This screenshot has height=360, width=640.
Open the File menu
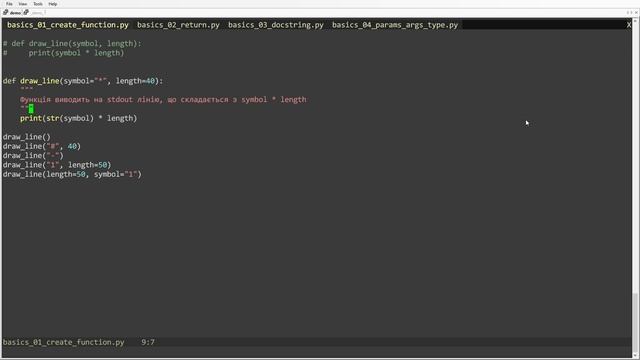point(9,4)
